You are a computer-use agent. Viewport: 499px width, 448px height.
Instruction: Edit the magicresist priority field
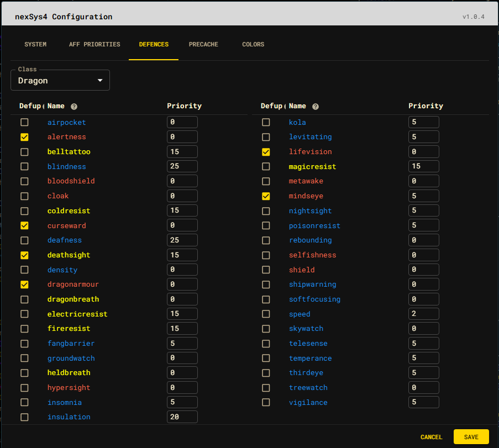coord(424,166)
